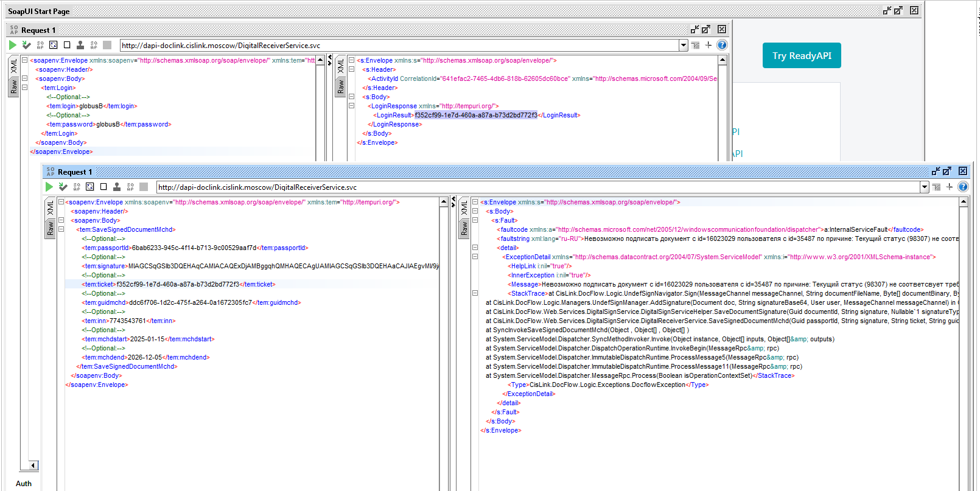Viewport: 980px width, 491px height.
Task: Click the plus icon beside the lower endpoint
Action: click(950, 187)
